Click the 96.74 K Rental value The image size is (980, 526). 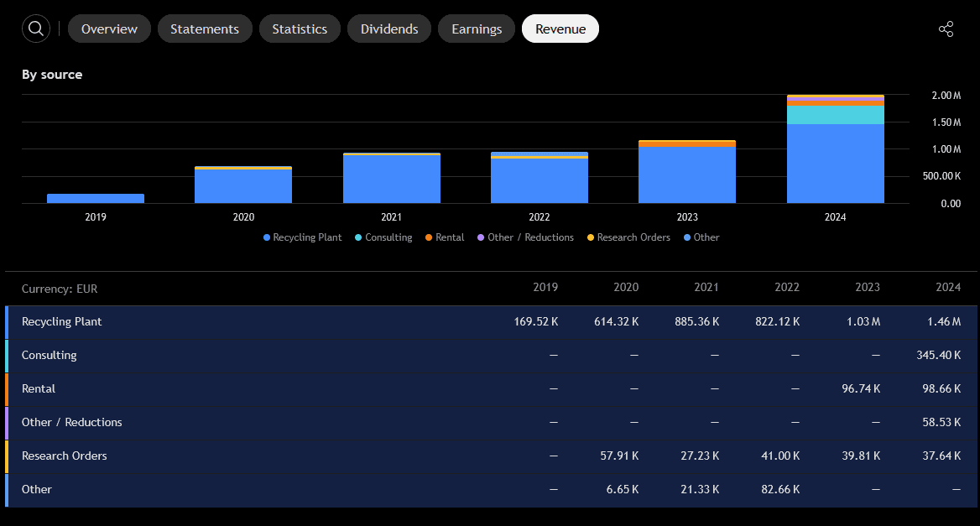click(x=861, y=388)
